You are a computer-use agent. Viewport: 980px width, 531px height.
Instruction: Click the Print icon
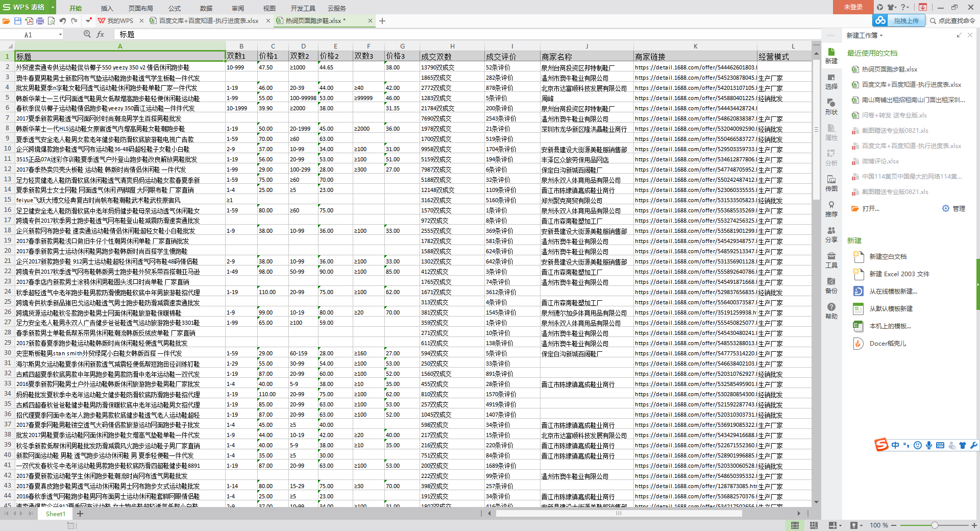tap(40, 21)
